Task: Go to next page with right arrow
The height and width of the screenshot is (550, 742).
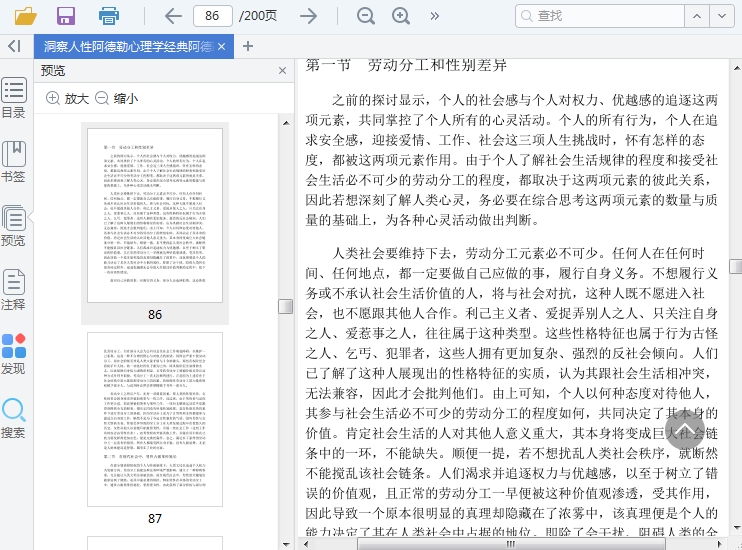Action: click(x=309, y=16)
